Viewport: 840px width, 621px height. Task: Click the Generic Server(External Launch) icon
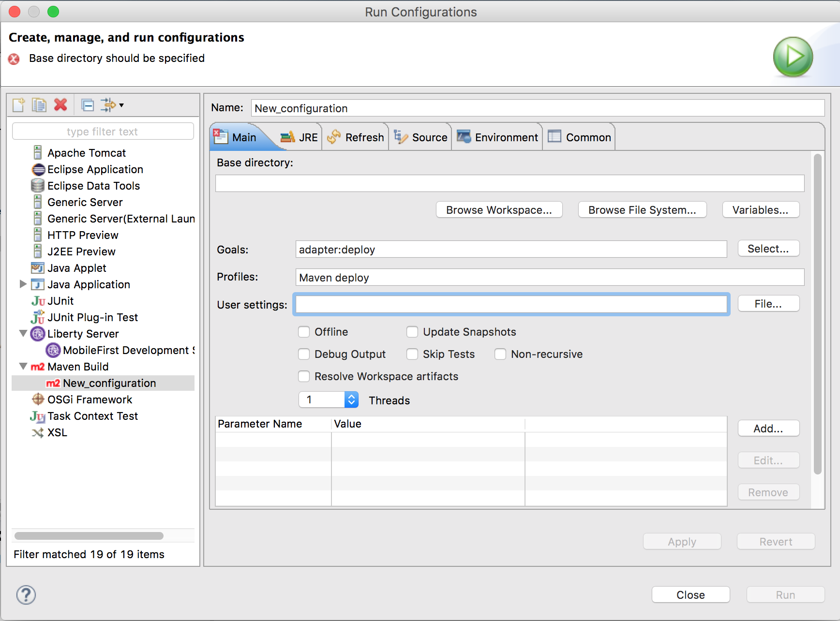38,219
